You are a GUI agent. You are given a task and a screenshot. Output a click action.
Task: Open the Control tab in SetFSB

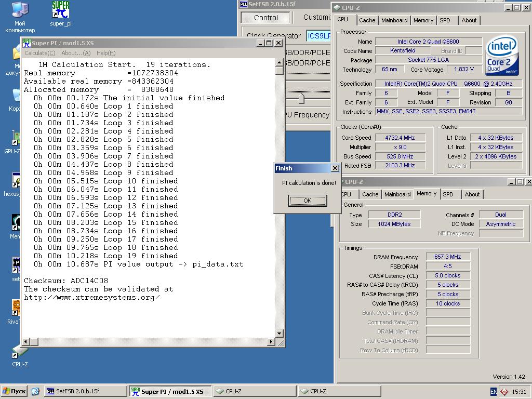[265, 18]
